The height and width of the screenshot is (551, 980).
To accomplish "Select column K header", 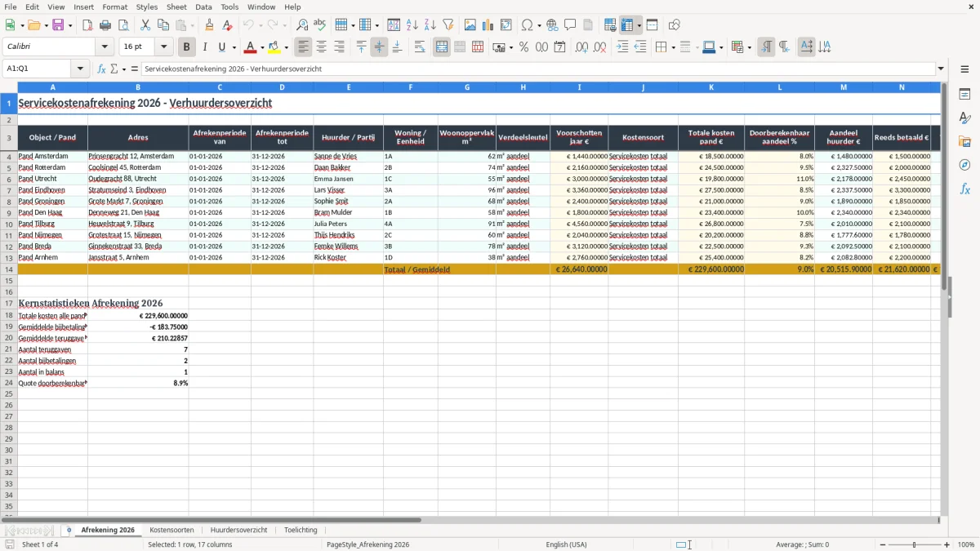I will tap(710, 87).
